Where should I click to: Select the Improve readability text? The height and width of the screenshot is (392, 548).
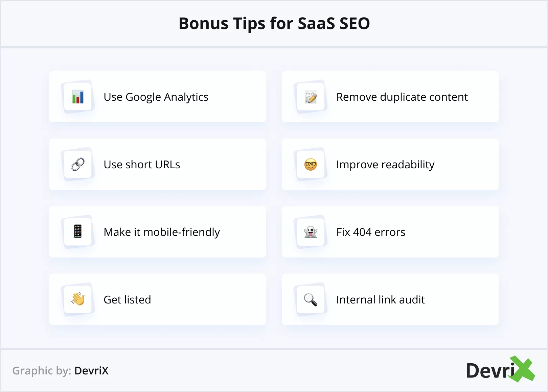point(385,165)
